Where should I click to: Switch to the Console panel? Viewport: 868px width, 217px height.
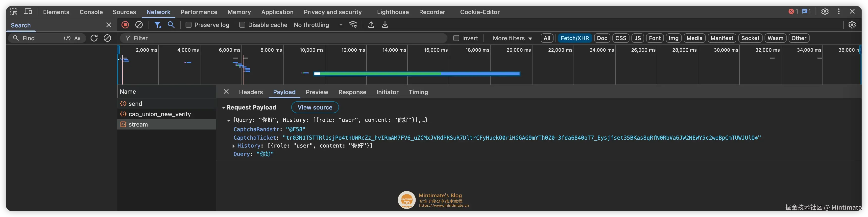pos(91,12)
